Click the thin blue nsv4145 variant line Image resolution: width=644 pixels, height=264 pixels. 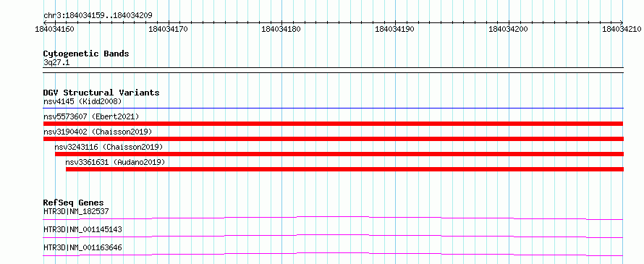click(334, 108)
